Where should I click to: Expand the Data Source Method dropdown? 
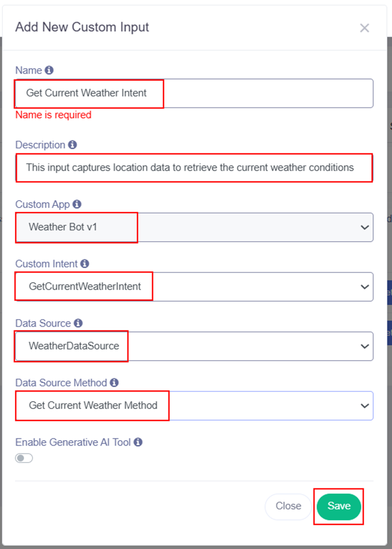(194, 406)
